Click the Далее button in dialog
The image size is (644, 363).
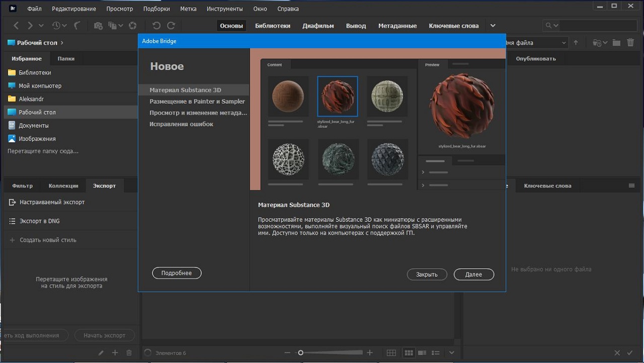pos(473,275)
